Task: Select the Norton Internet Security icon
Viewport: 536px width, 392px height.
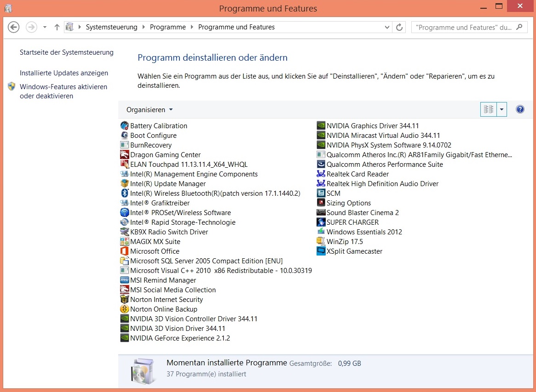Action: pos(124,300)
